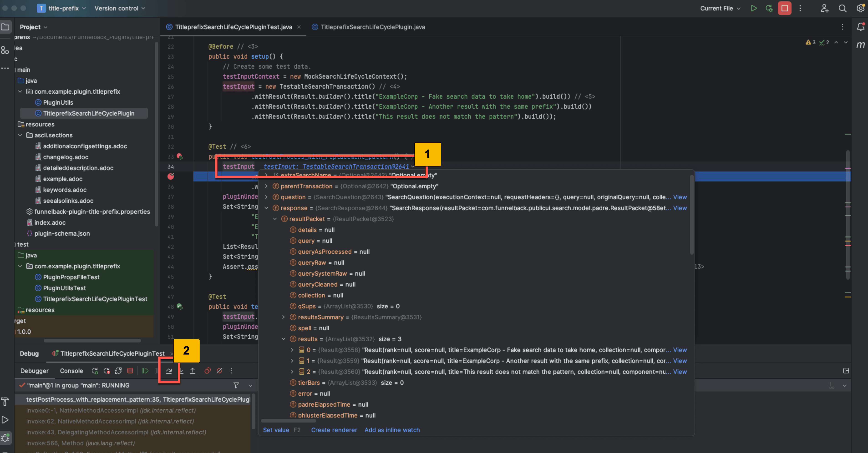
Task: Open the Structure tool window icon
Action: (x=5, y=50)
